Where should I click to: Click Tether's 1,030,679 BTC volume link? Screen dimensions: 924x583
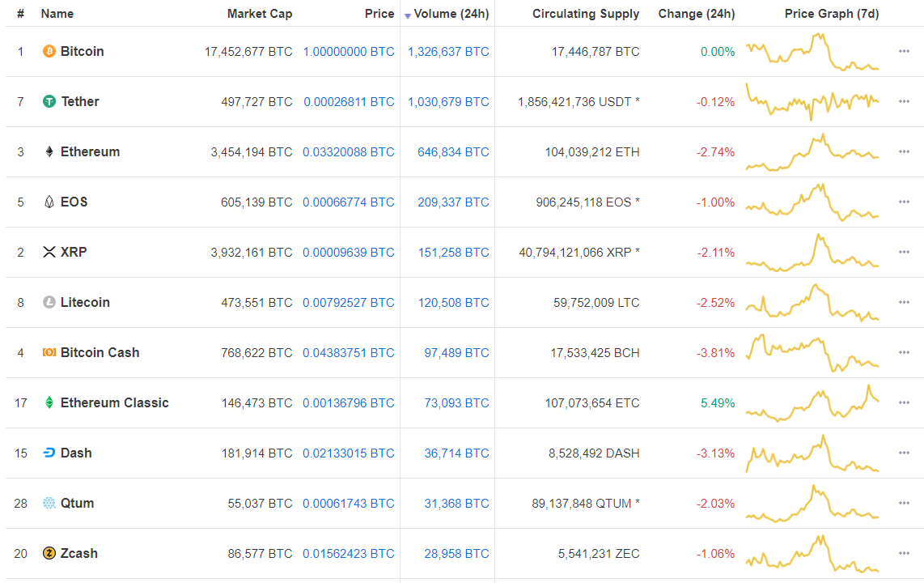coord(448,102)
